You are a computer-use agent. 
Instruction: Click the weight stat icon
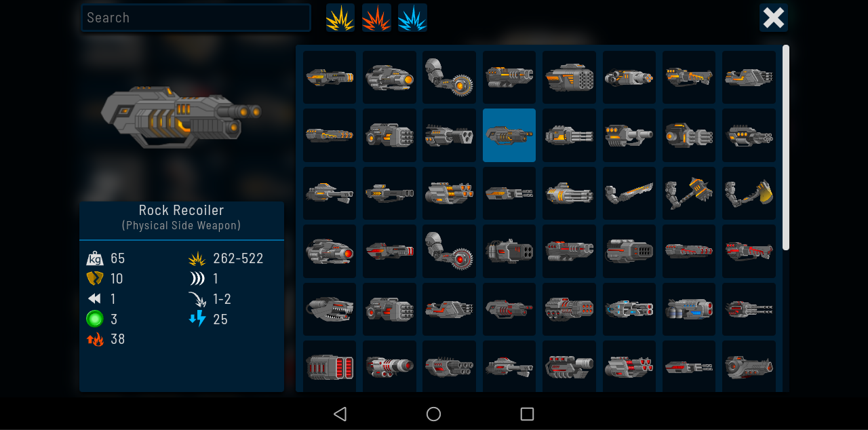point(95,258)
